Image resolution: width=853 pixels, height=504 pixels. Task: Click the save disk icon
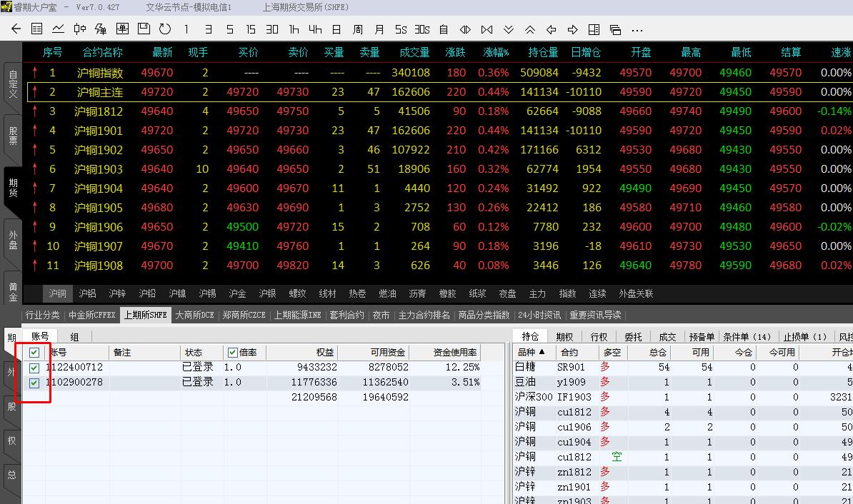click(x=144, y=29)
